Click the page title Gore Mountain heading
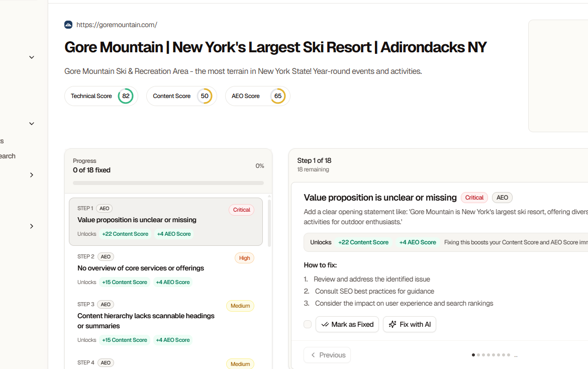The image size is (588, 369). coord(275,47)
